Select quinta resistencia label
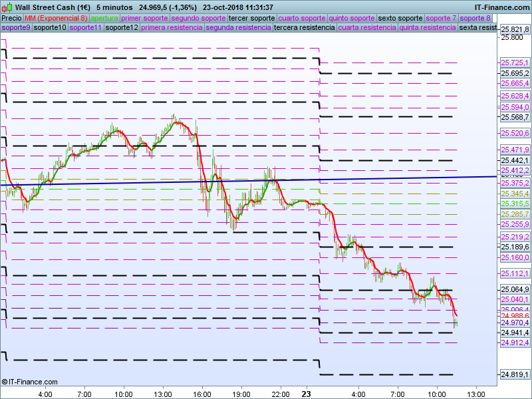This screenshot has height=399, width=532. pyautogui.click(x=428, y=27)
